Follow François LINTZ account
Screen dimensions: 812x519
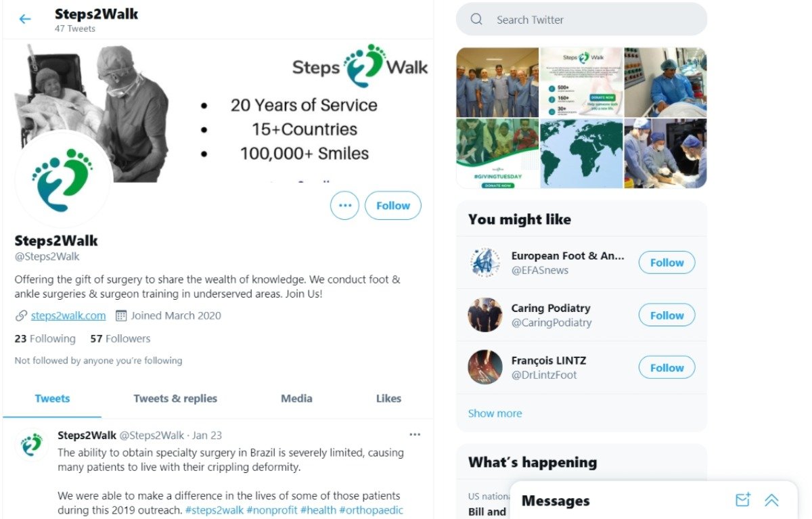coord(667,367)
